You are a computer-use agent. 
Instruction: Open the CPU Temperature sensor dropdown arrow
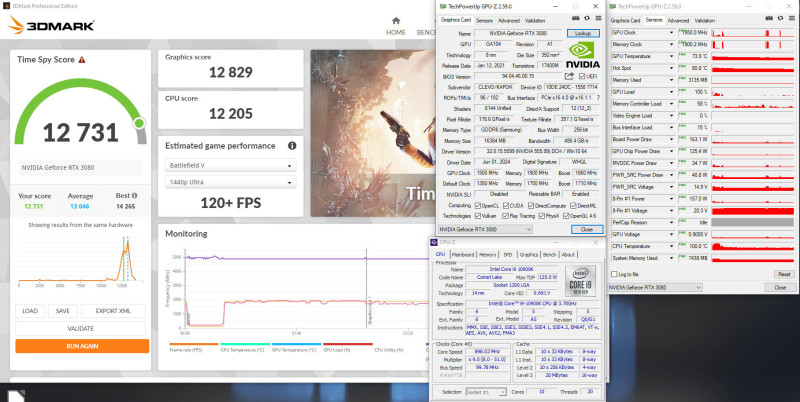671,246
